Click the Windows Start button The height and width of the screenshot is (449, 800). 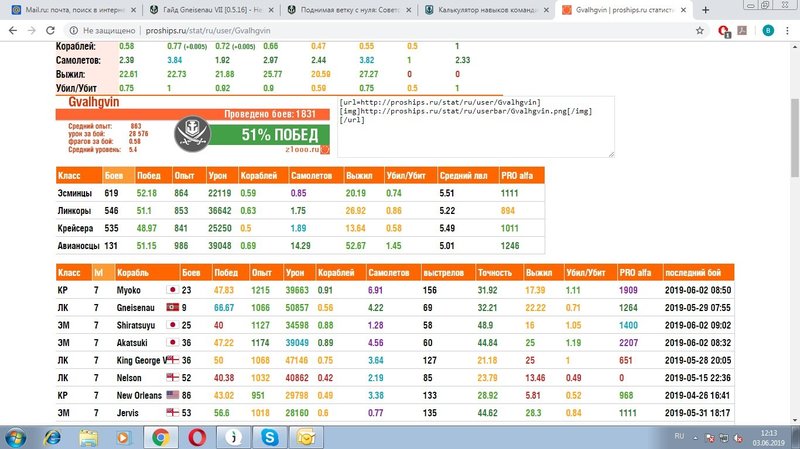(17, 437)
